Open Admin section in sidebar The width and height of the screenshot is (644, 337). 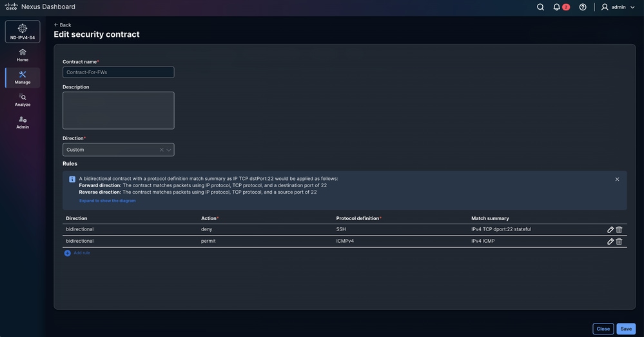tap(23, 122)
